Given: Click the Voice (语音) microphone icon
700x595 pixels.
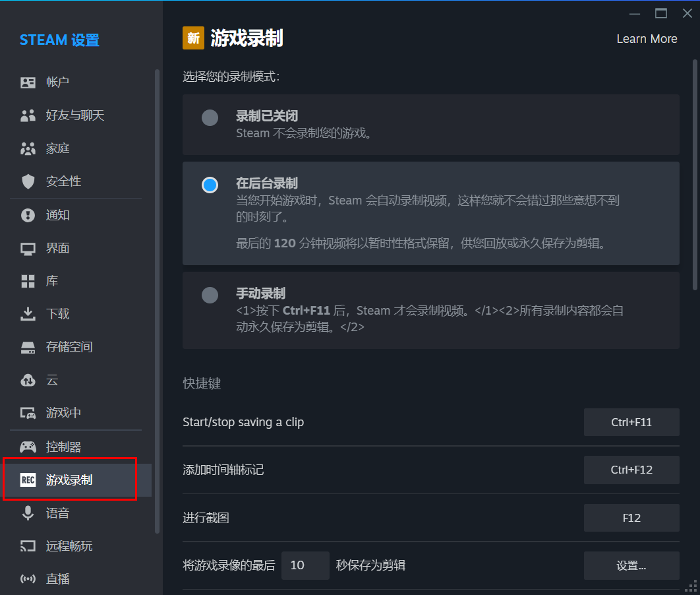Looking at the screenshot, I should click(28, 513).
